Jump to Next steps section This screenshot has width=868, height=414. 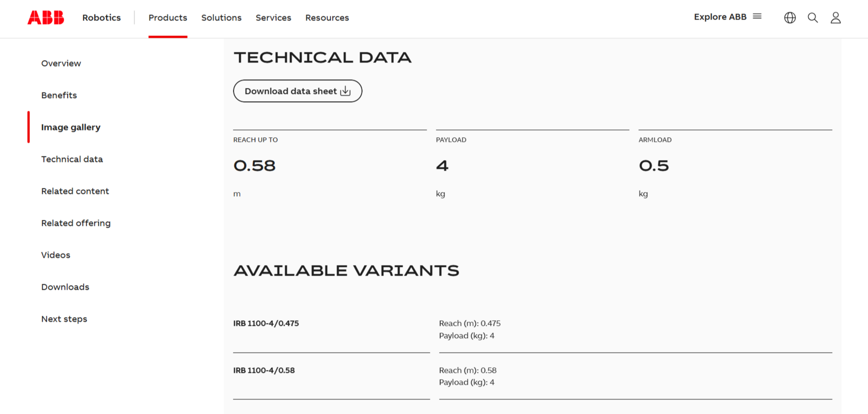coord(64,320)
